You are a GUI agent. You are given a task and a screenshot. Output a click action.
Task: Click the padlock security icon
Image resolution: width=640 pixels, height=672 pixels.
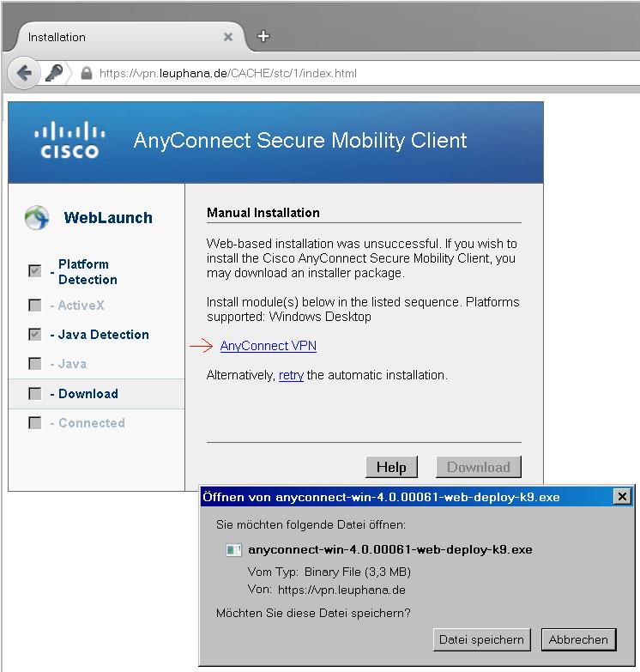pos(86,73)
